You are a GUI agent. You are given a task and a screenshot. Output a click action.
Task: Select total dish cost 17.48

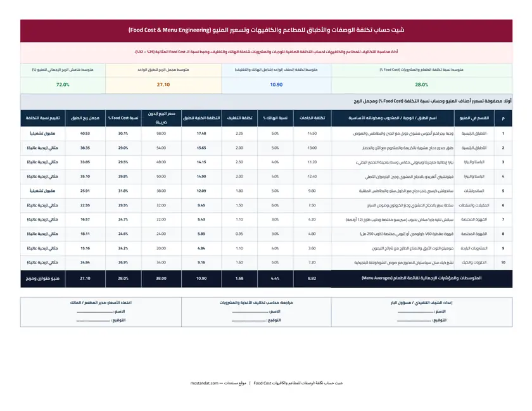[x=201, y=134]
